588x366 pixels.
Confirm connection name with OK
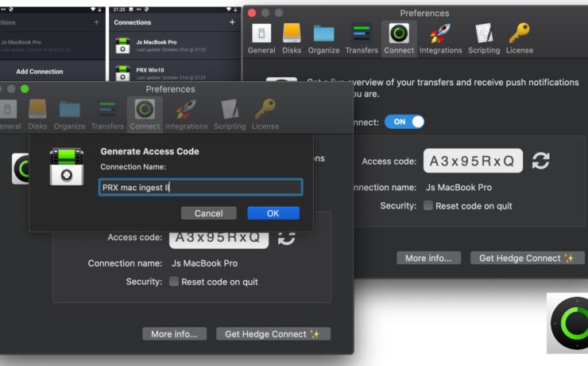tap(273, 213)
